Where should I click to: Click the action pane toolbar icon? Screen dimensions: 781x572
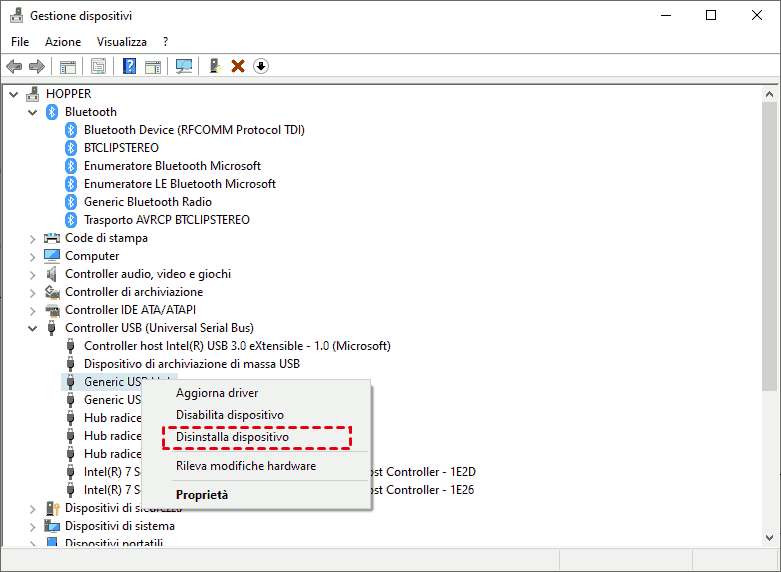coord(153,66)
